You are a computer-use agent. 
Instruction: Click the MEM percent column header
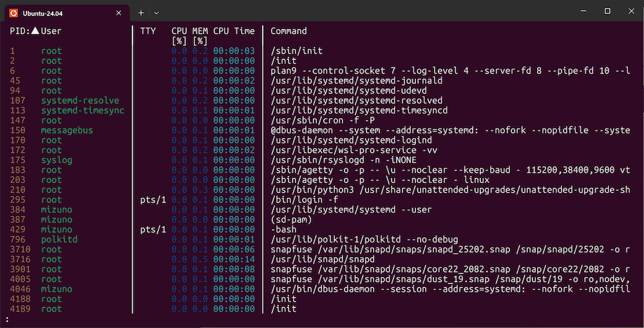(199, 35)
